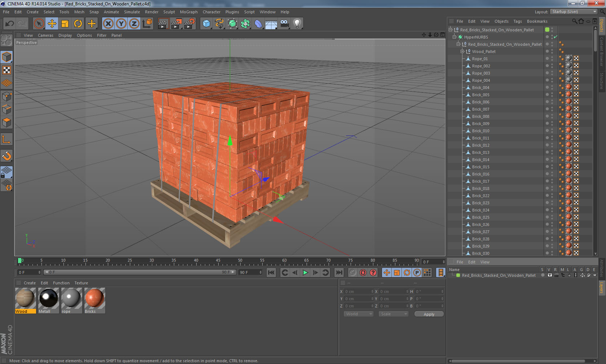
Task: Open the spline pen tools
Action: 219,24
